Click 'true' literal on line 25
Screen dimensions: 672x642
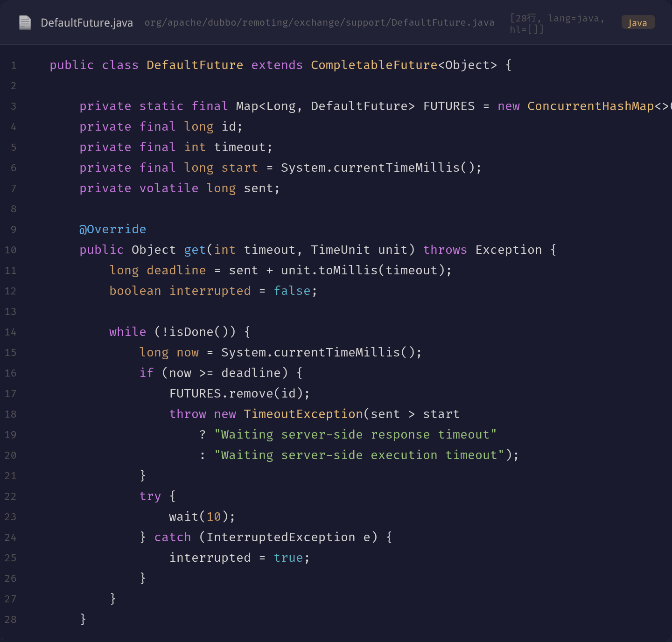coord(288,558)
